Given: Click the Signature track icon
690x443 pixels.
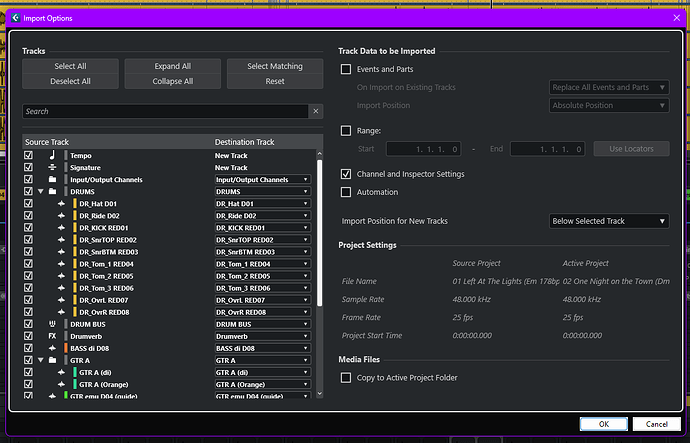Looking at the screenshot, I should pos(52,168).
